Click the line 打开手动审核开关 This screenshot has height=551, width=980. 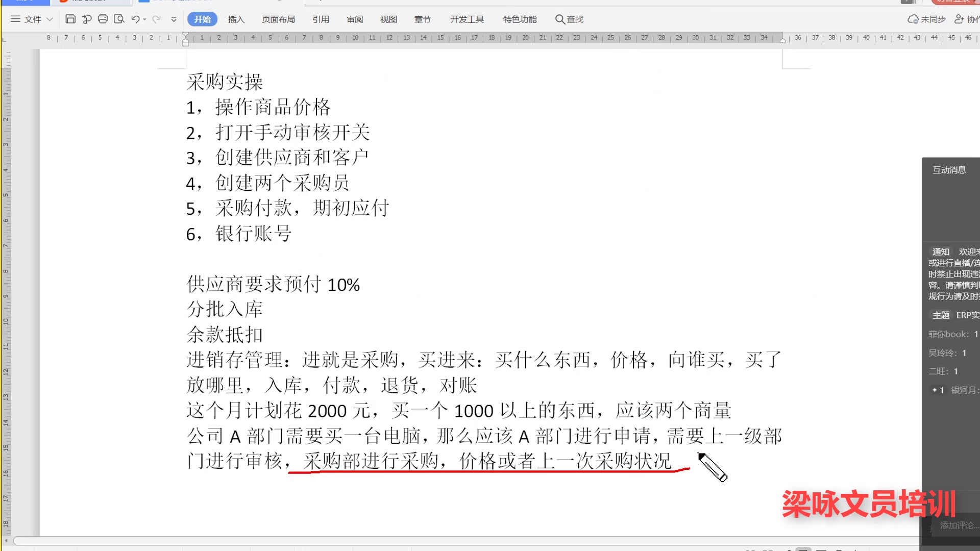(278, 133)
